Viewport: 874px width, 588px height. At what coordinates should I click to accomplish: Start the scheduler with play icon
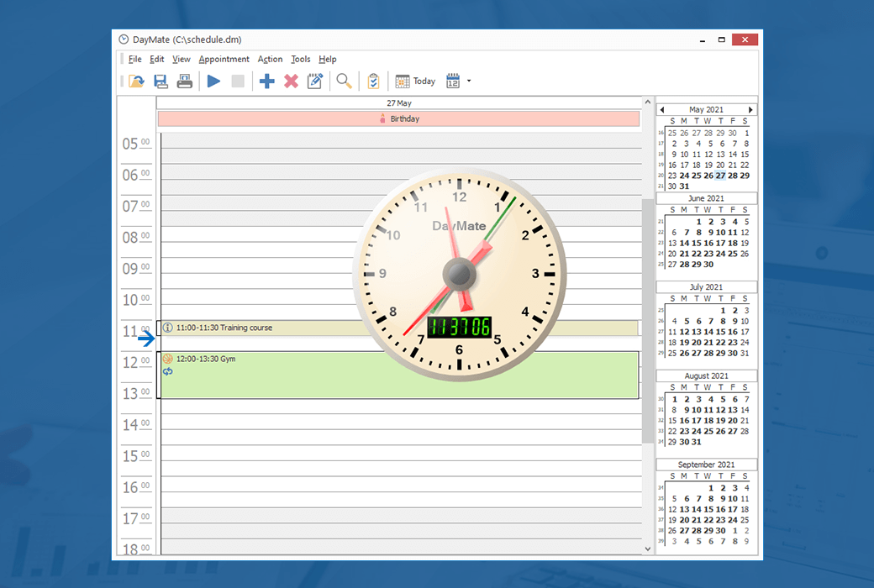(213, 81)
